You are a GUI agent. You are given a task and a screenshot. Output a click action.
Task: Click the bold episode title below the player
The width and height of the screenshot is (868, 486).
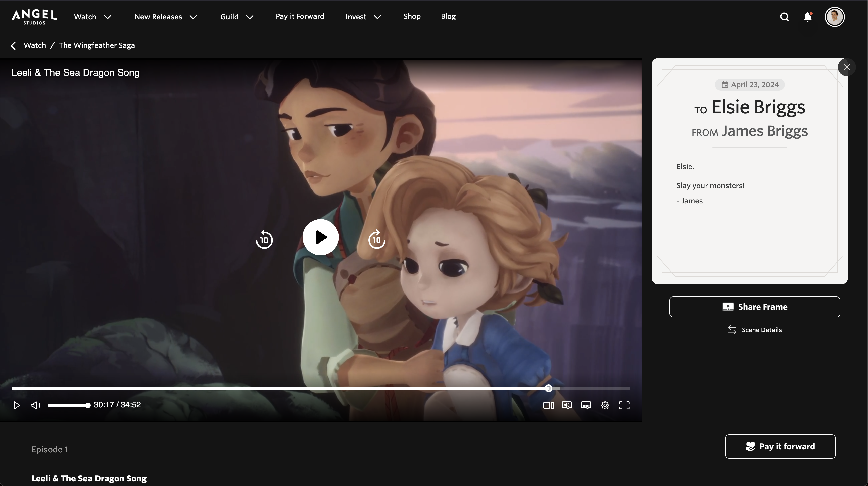[89, 478]
